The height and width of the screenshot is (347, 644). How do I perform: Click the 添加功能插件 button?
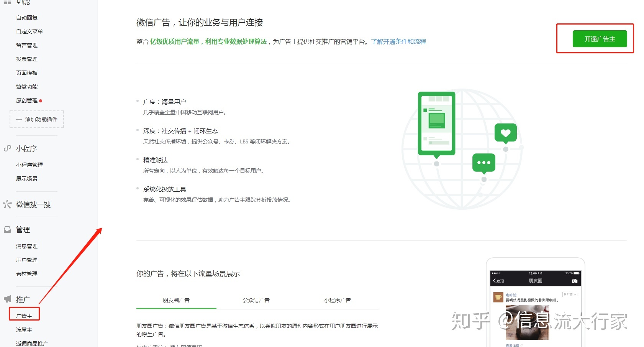[x=37, y=119]
